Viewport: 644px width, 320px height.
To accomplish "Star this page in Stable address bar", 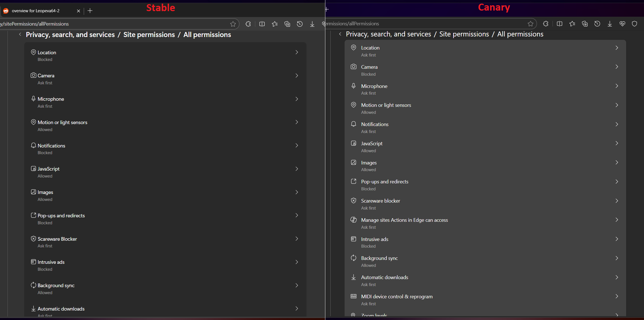I will coord(233,24).
